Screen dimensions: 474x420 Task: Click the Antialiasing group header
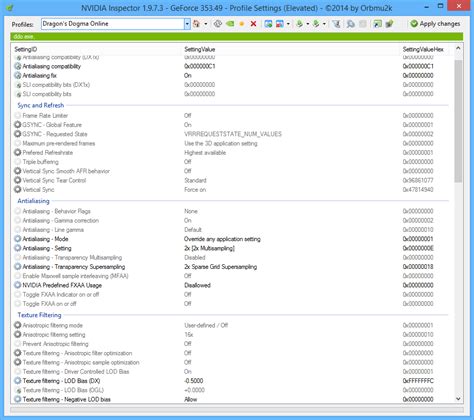[x=33, y=201]
